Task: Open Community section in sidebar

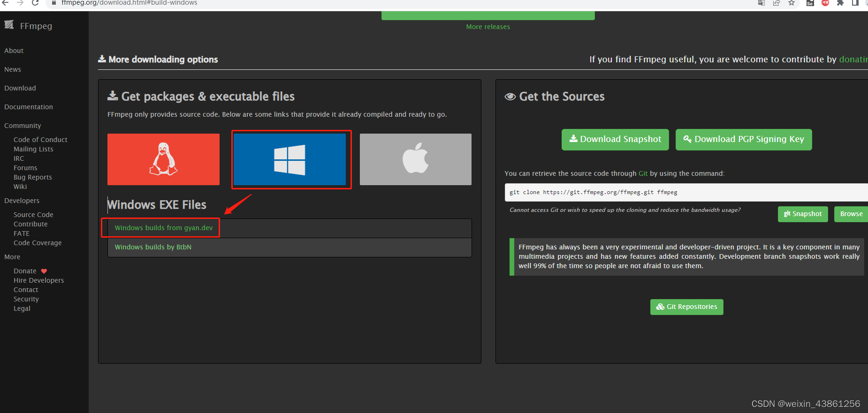Action: tap(23, 126)
